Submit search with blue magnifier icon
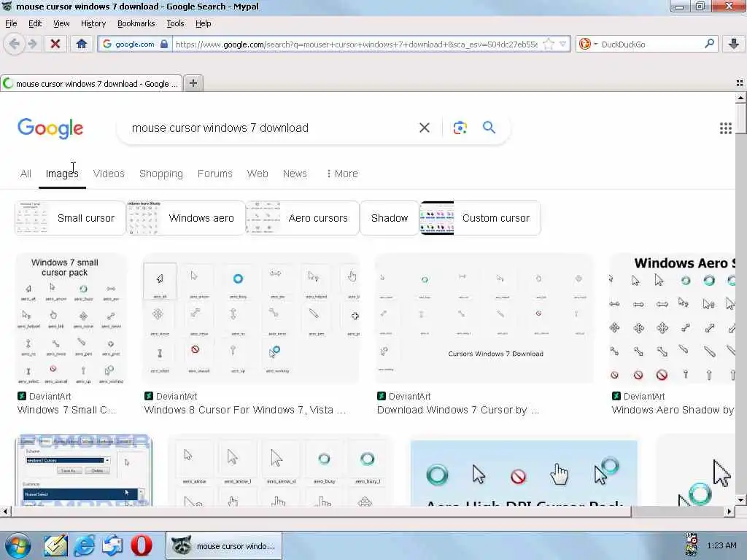 click(489, 127)
